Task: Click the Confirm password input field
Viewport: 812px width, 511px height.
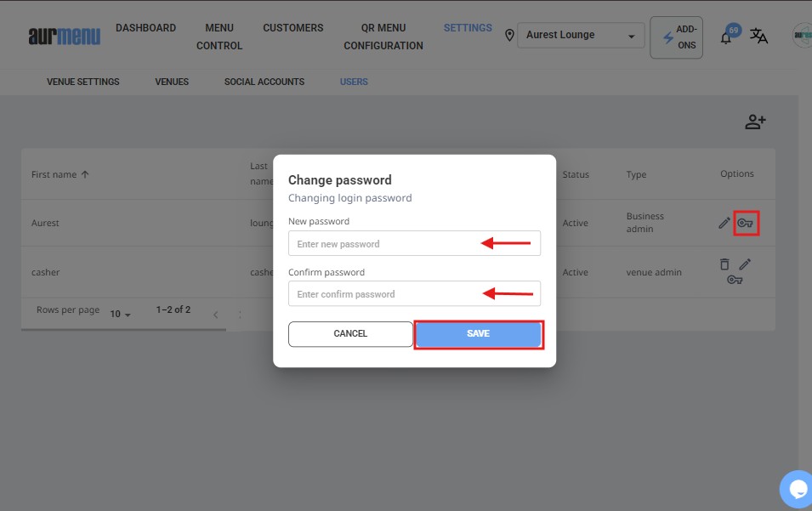Action: click(414, 294)
